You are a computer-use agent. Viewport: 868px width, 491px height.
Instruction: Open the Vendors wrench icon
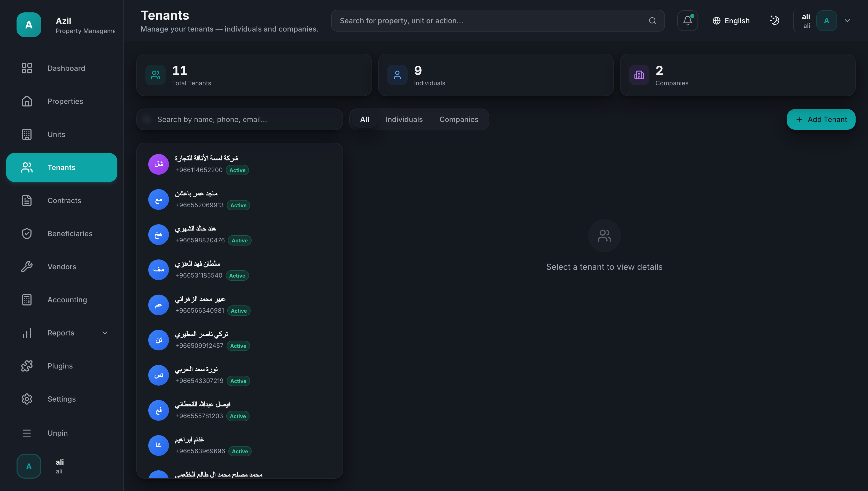pos(27,266)
